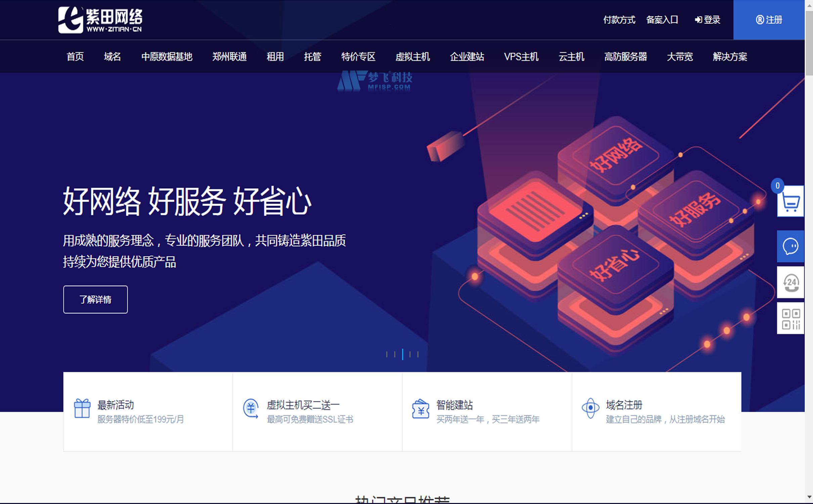Screen dimensions: 813x504
Task: Open the 付款方式 link
Action: [619, 20]
